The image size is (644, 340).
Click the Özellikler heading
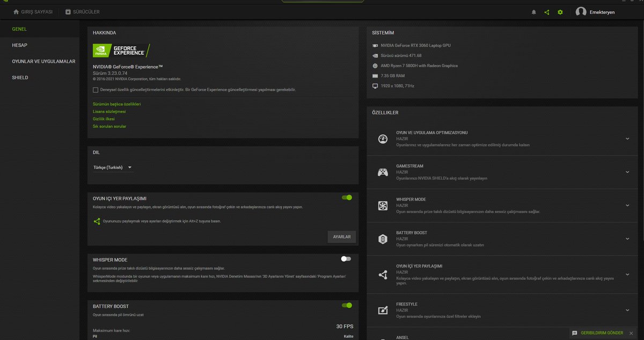tap(385, 113)
